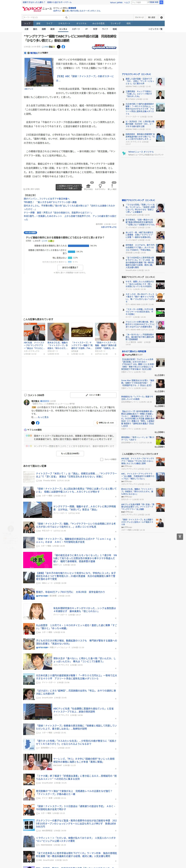Click スポニチアネックス source link under related articles
This screenshot has height=868, width=186.
click(109, 227)
